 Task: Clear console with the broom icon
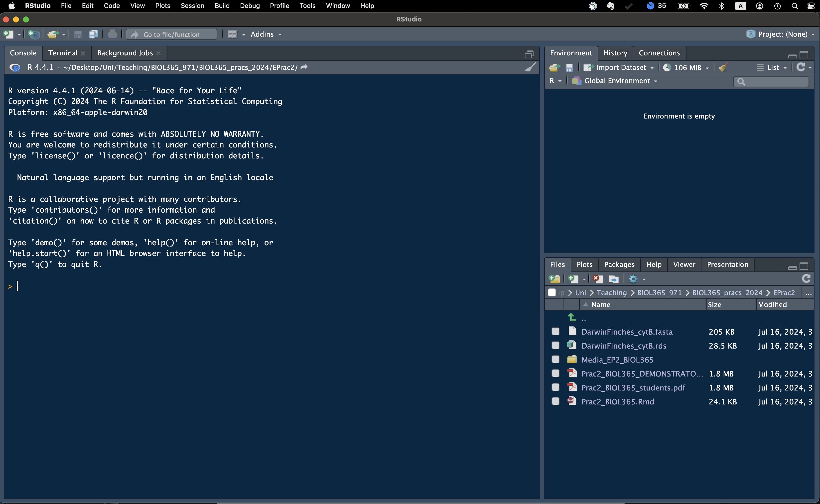(x=530, y=67)
